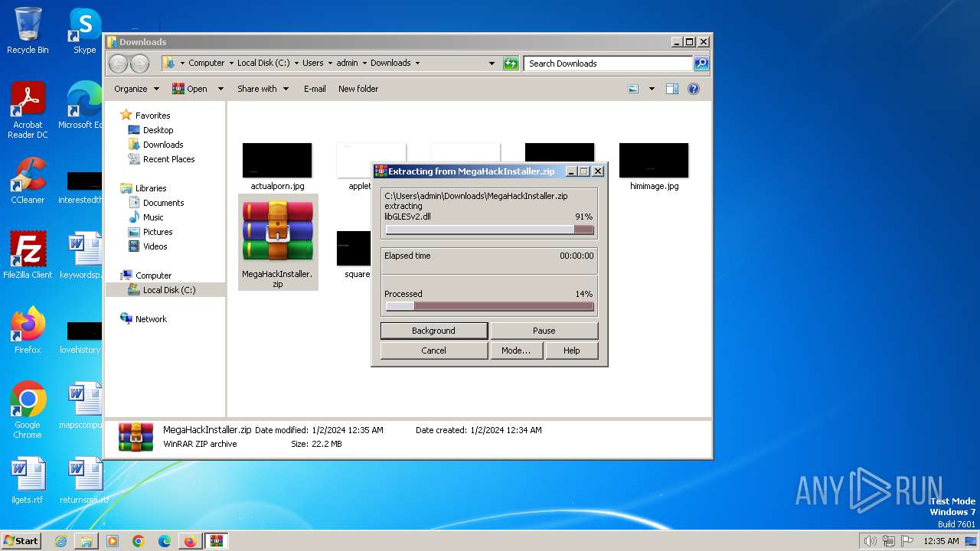Click Open in the Explorer toolbar
980x551 pixels.
(190, 89)
